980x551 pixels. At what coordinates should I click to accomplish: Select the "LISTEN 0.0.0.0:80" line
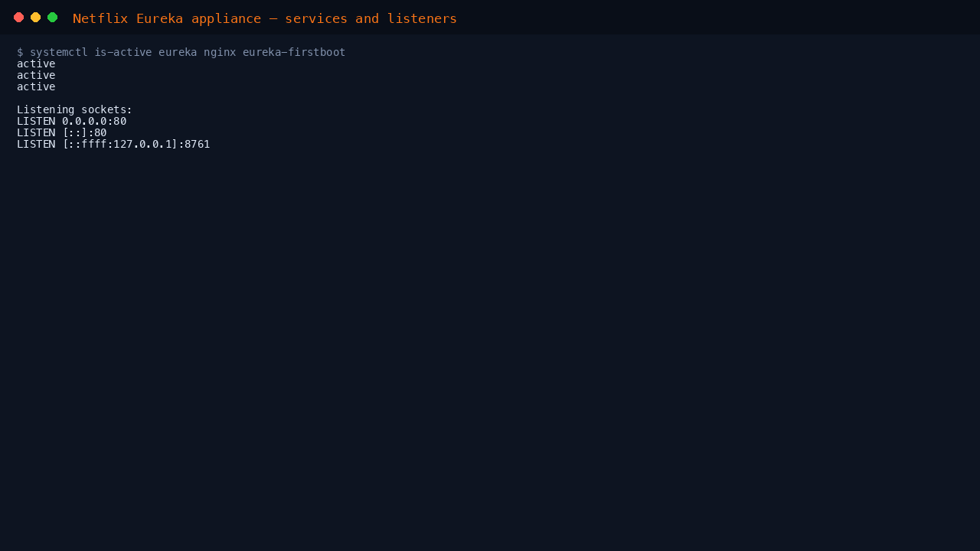72,121
